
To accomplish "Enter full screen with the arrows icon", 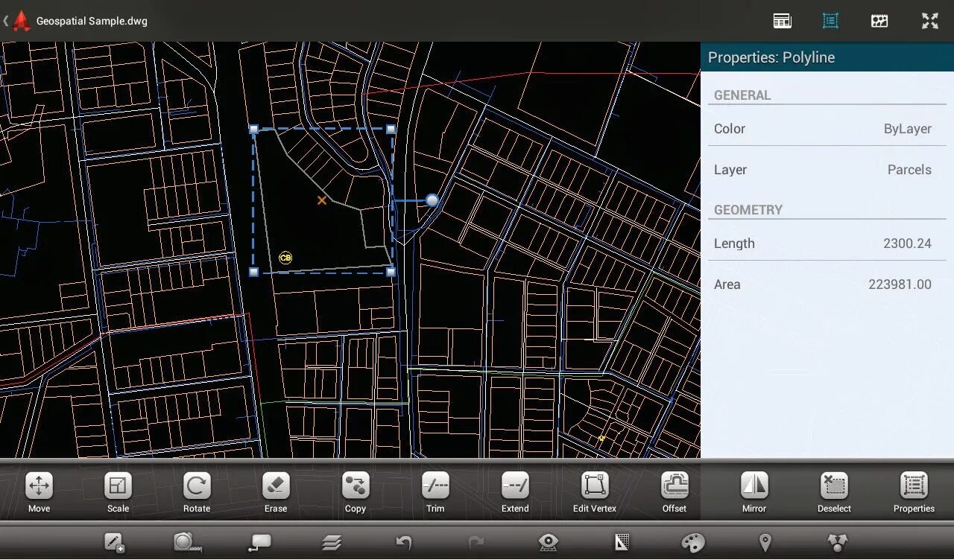I will pos(929,21).
